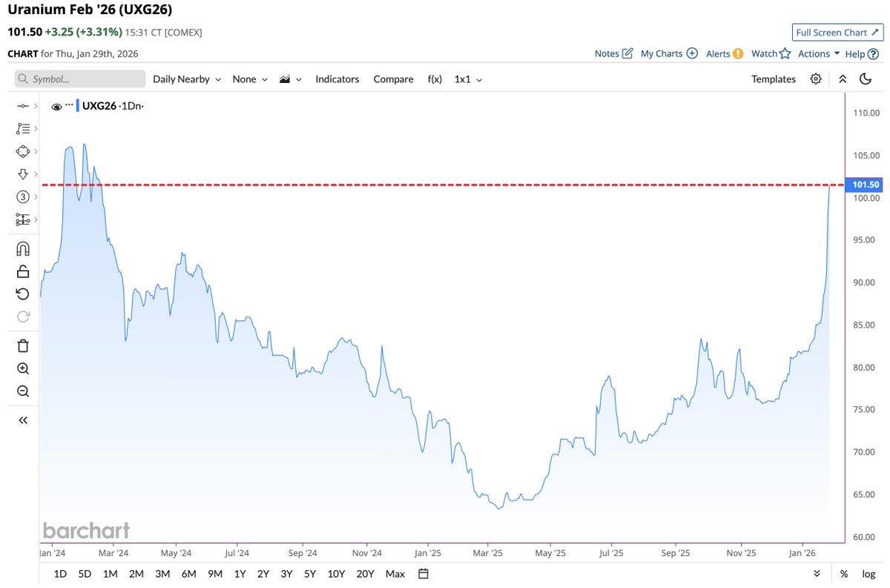
Task: Lock chart drawings with the padlock icon
Action: (x=22, y=271)
